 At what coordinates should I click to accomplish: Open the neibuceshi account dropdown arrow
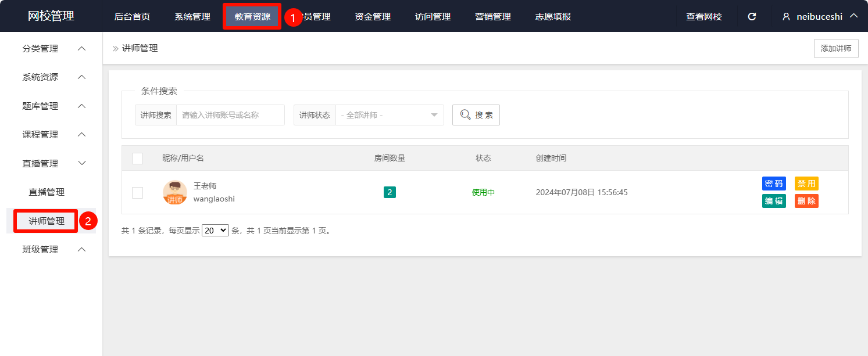point(853,16)
